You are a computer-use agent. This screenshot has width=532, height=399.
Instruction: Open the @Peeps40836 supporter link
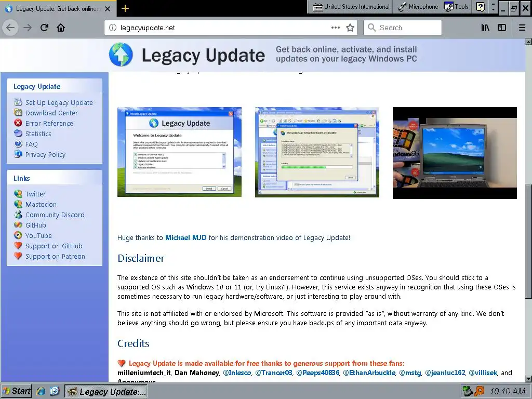[x=317, y=373]
